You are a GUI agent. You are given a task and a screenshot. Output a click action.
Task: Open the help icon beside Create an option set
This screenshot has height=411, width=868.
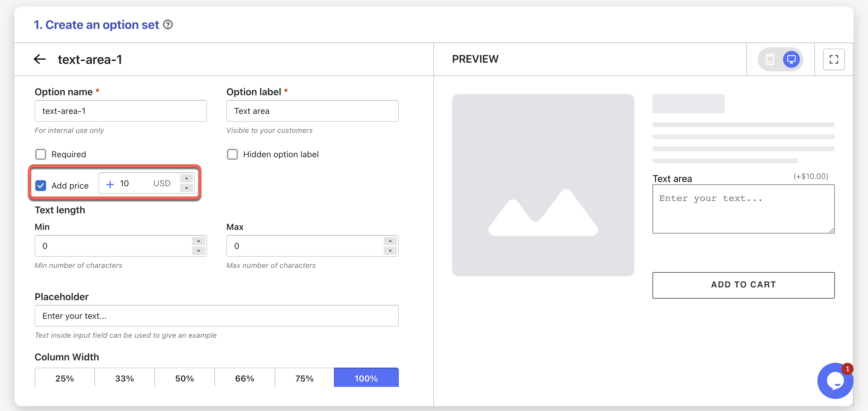[x=168, y=25]
